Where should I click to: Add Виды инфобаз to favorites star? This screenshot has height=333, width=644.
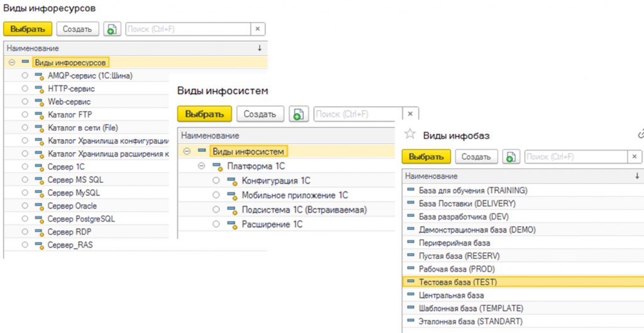[x=410, y=134]
